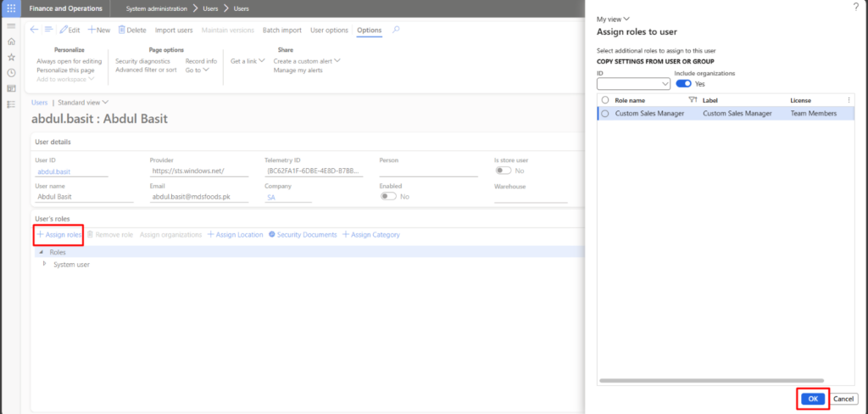Viewport: 868px width, 414px height.
Task: Click the Person input field
Action: point(428,171)
